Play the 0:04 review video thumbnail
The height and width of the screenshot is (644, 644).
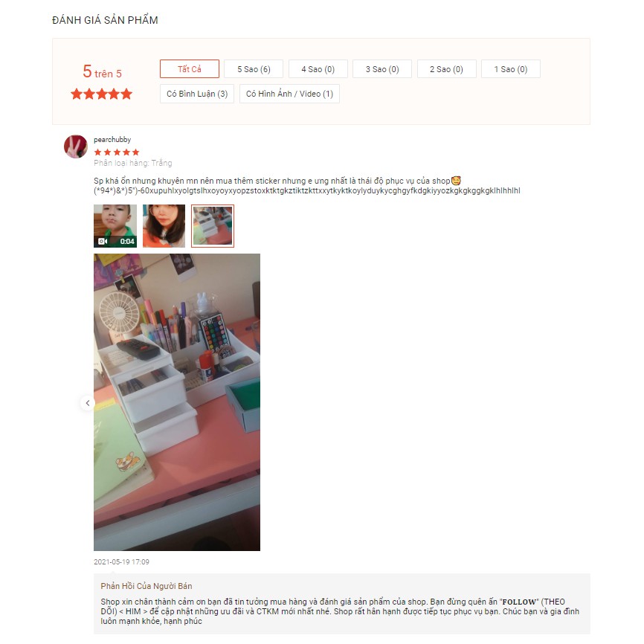pos(115,226)
